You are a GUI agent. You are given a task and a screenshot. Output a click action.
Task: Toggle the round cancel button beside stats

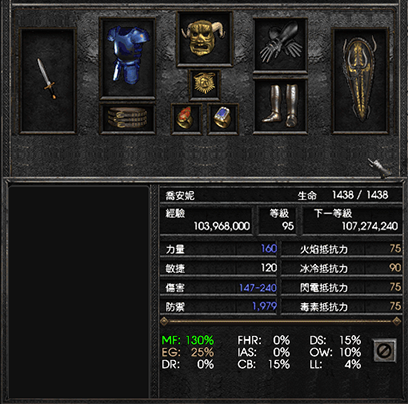[384, 350]
